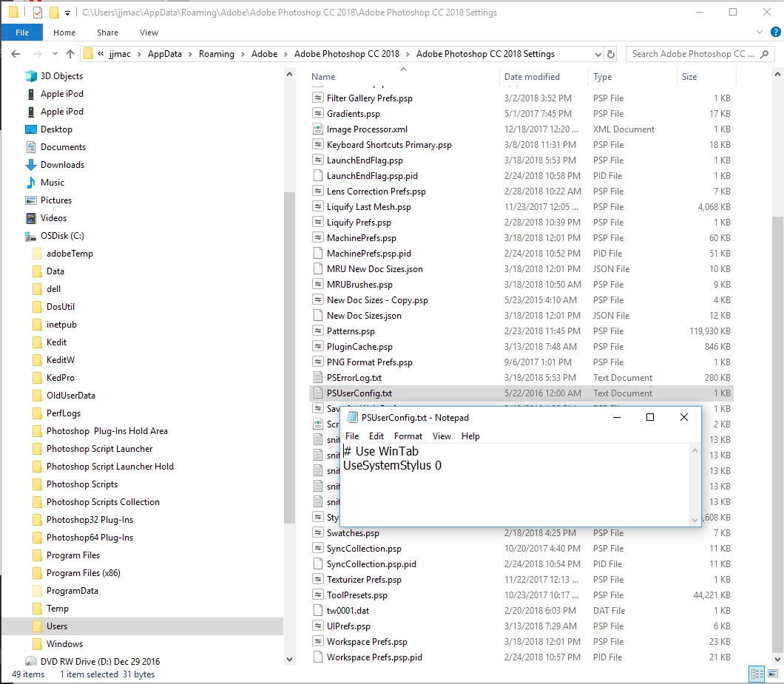Select Desktop in navigation pane

pos(56,129)
